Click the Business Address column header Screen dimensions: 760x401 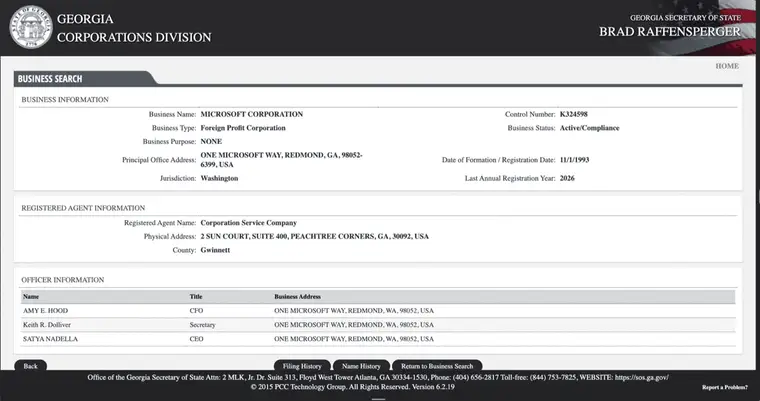297,297
